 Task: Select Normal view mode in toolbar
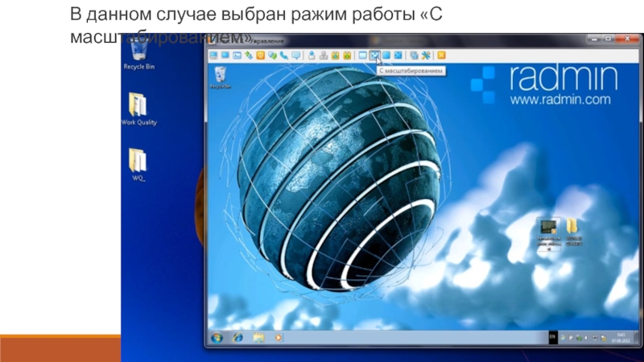click(363, 55)
